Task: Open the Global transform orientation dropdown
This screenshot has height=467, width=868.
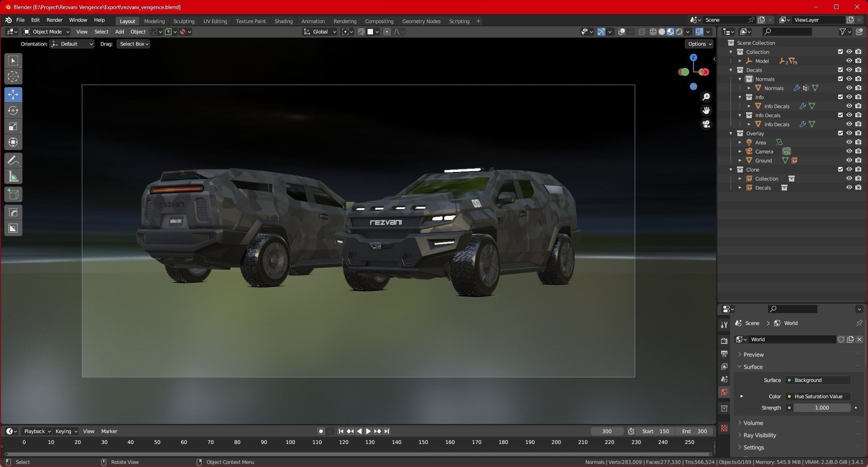Action: coord(320,32)
